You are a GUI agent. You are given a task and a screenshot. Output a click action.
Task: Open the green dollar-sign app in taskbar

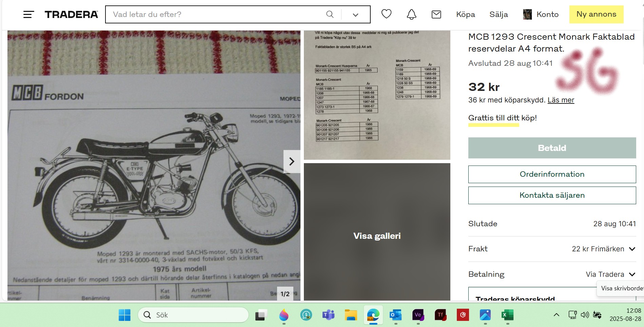click(306, 315)
